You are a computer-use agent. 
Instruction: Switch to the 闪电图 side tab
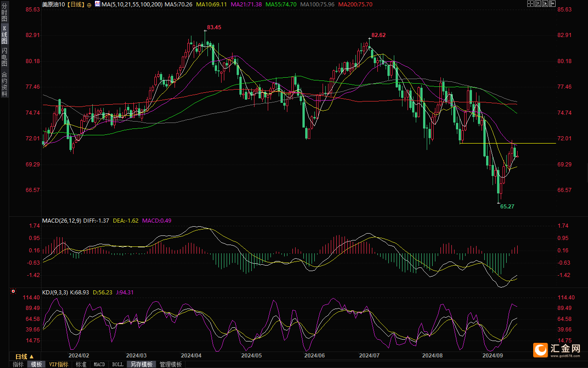point(5,57)
